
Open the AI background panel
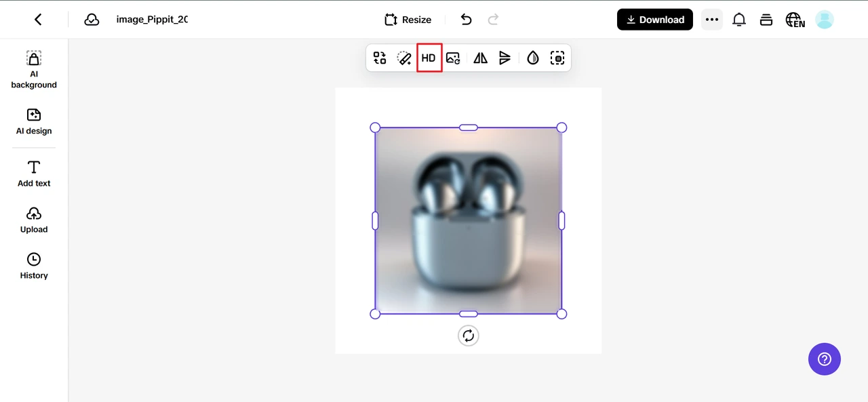tap(34, 70)
